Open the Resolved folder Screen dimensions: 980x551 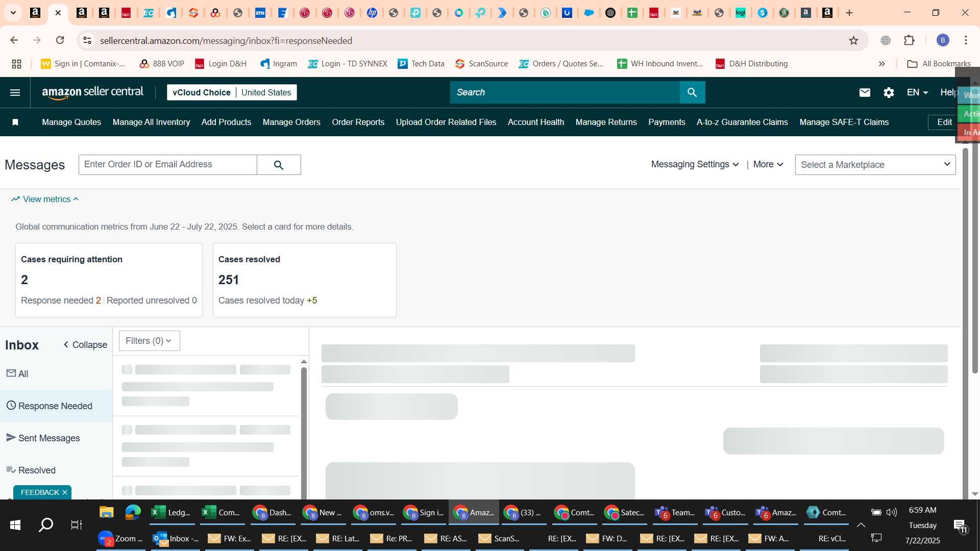56,470
